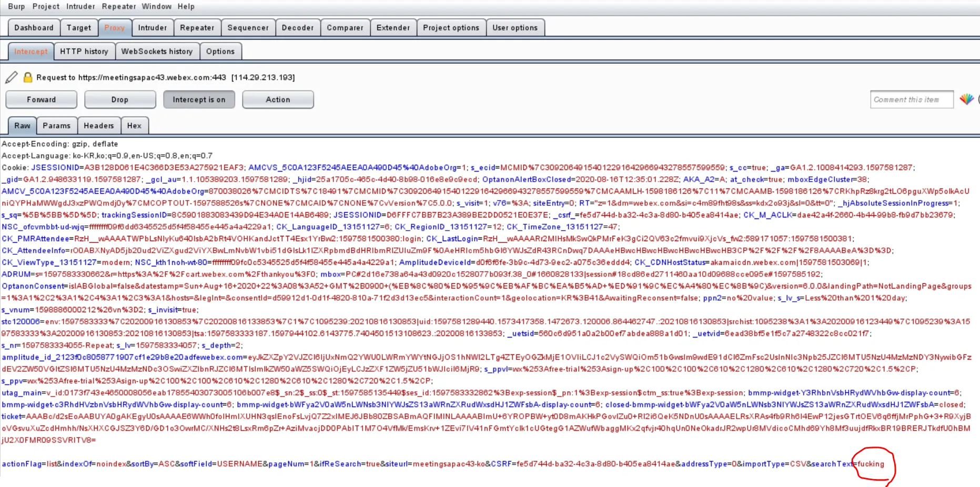
Task: Switch to the Extender tab
Action: coord(393,27)
